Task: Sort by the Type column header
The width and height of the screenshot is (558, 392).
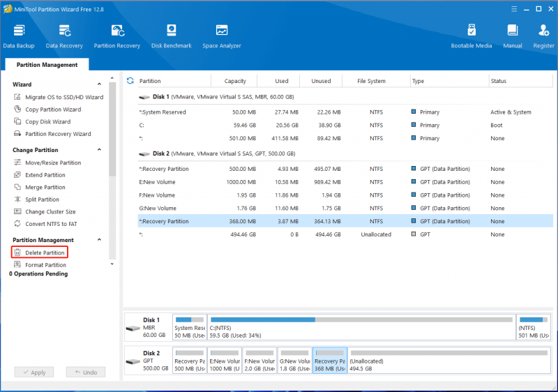Action: click(x=449, y=81)
